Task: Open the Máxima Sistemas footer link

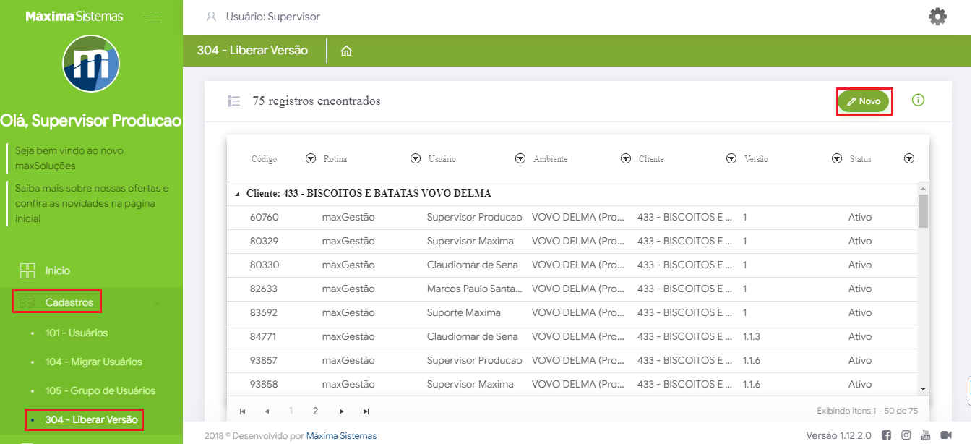Action: point(341,435)
